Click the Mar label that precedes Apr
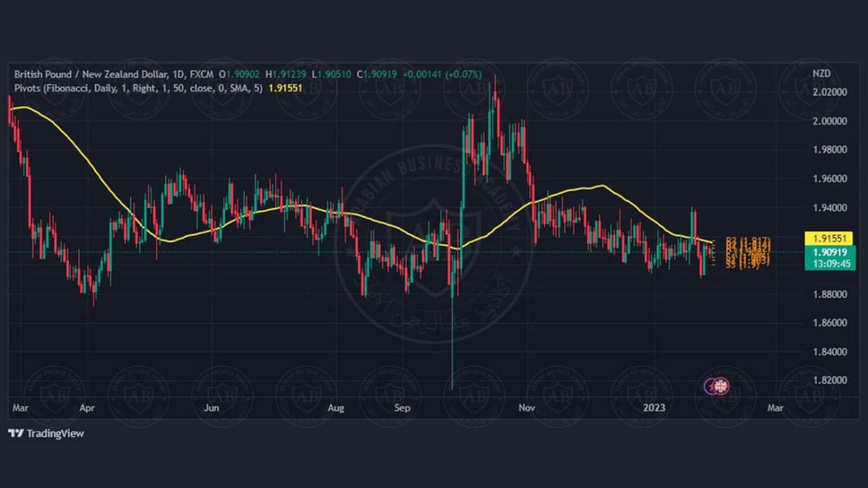The image size is (868, 488). coord(20,408)
